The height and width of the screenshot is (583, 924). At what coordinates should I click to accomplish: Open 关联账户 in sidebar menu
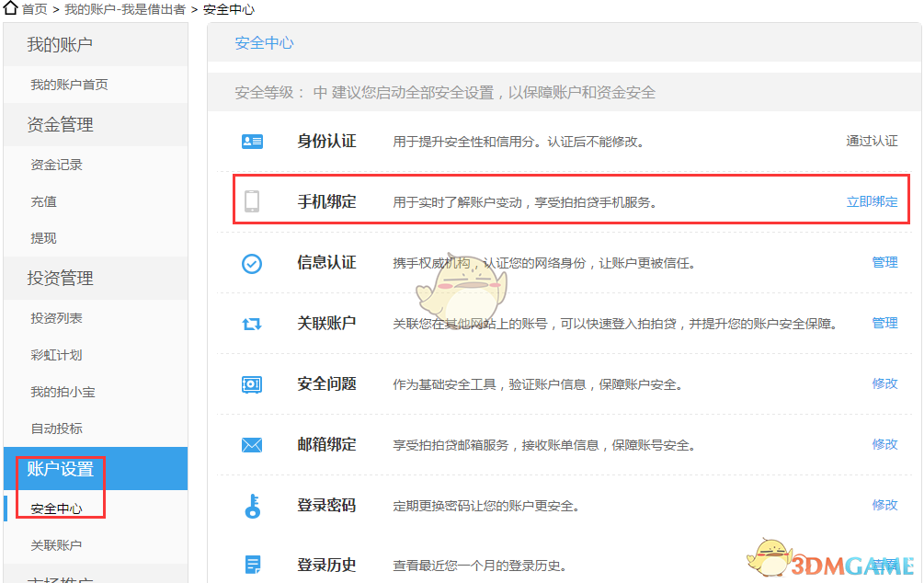tap(57, 545)
